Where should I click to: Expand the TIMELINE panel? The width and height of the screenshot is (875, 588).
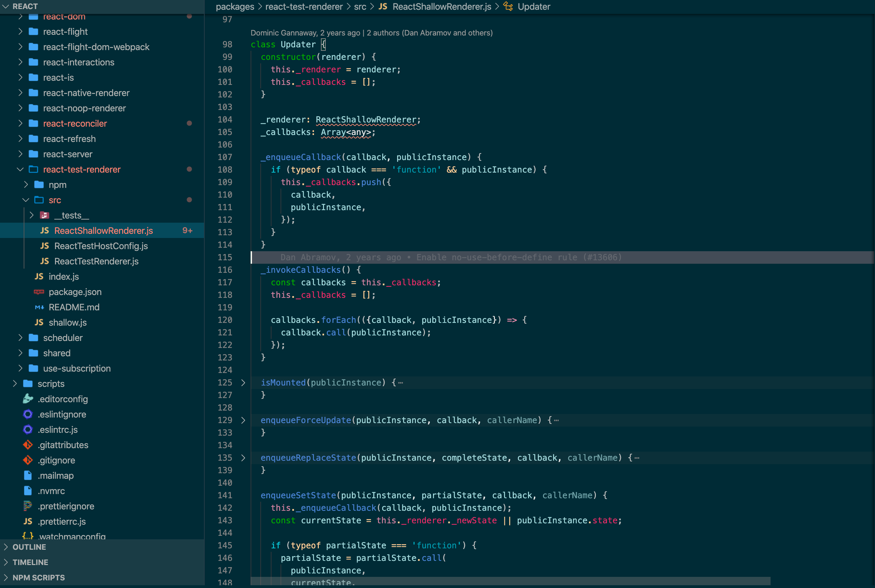click(6, 563)
